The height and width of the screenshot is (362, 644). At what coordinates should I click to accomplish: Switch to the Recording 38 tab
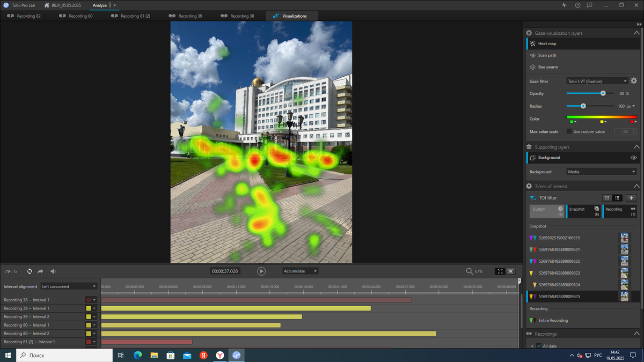238,16
